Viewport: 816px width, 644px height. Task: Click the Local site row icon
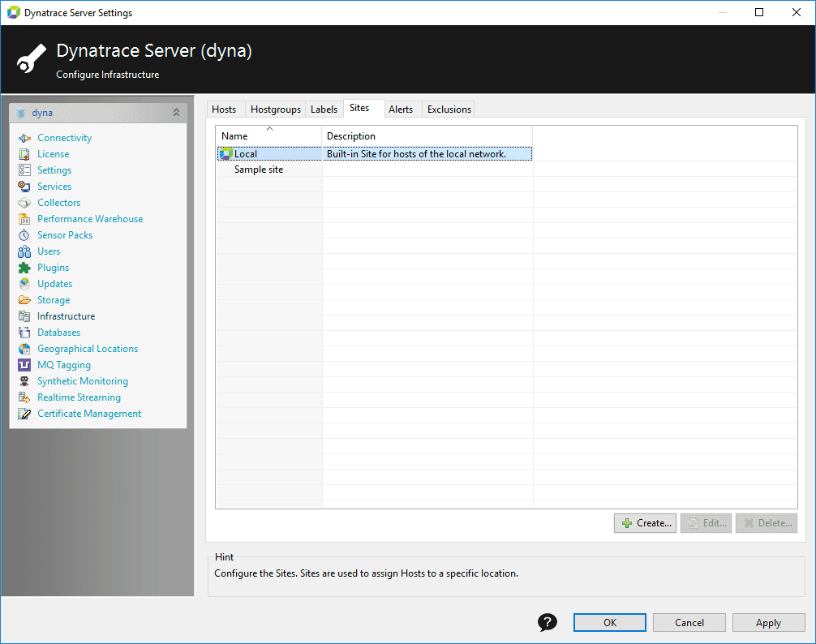coord(225,153)
